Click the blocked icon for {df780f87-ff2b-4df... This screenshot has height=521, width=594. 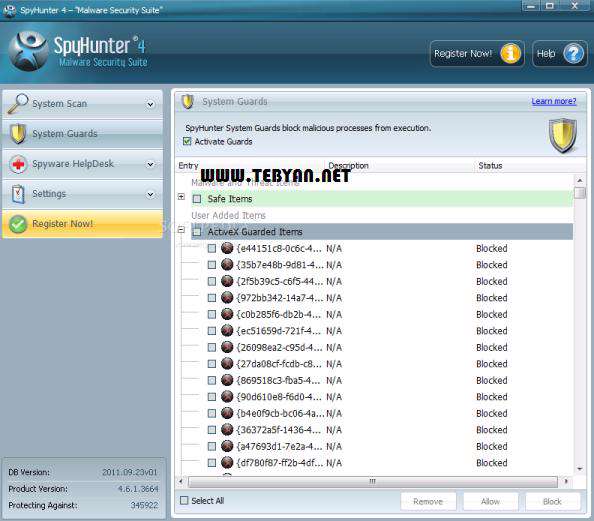click(x=227, y=462)
